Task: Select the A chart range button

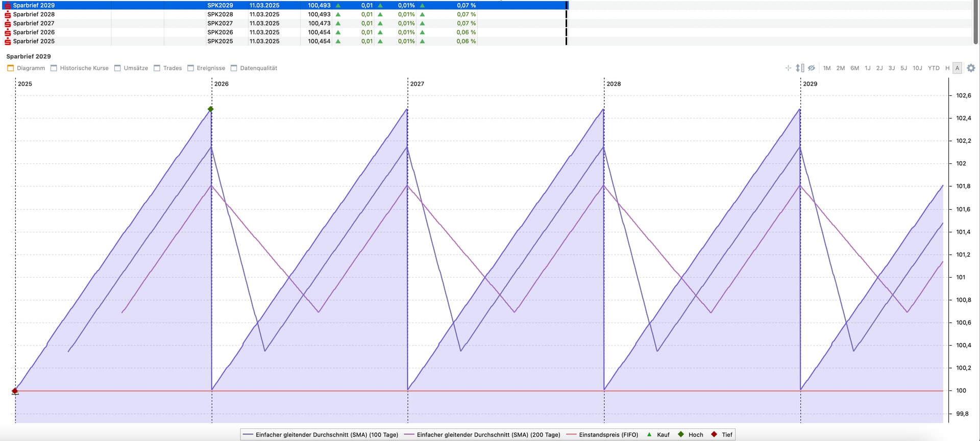Action: click(958, 68)
